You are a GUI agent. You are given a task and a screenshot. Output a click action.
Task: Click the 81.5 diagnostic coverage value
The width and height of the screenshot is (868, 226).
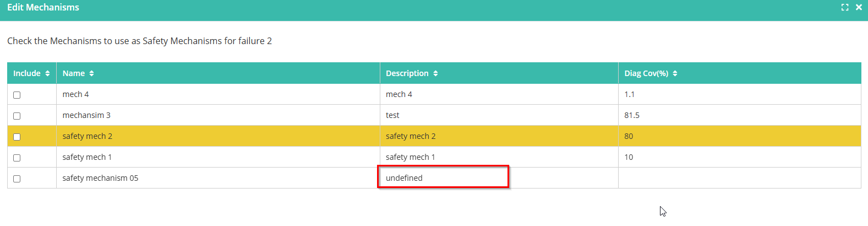[632, 115]
